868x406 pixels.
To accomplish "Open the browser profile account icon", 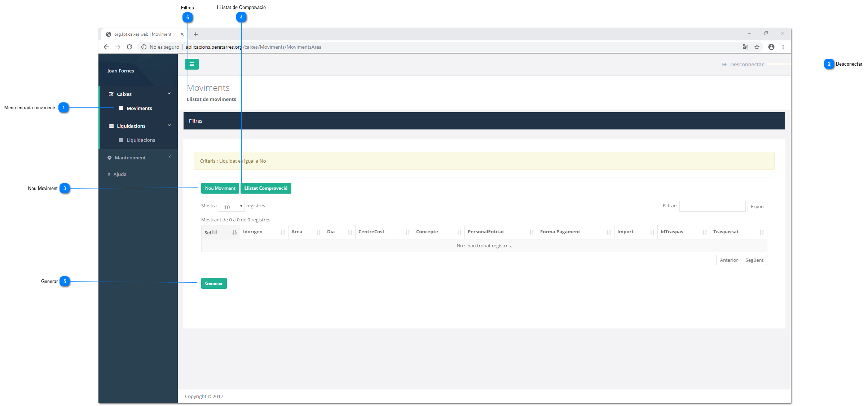I will 771,47.
